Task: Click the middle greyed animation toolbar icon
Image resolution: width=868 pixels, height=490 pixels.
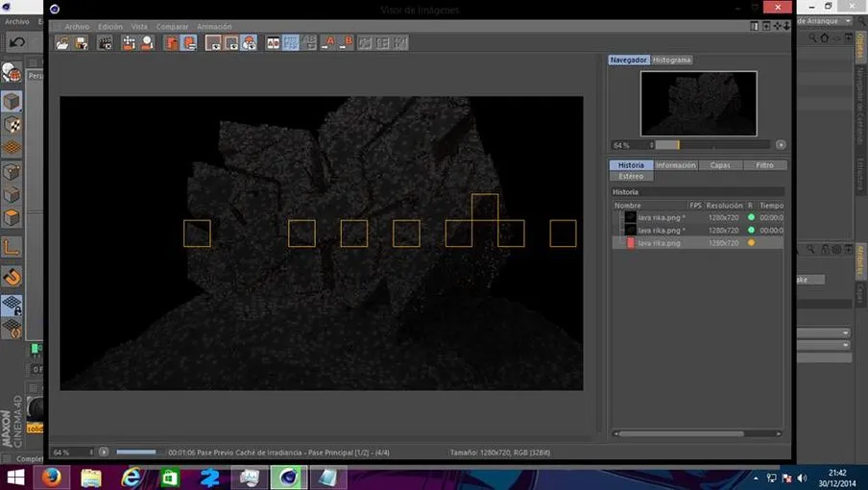Action: click(x=383, y=43)
